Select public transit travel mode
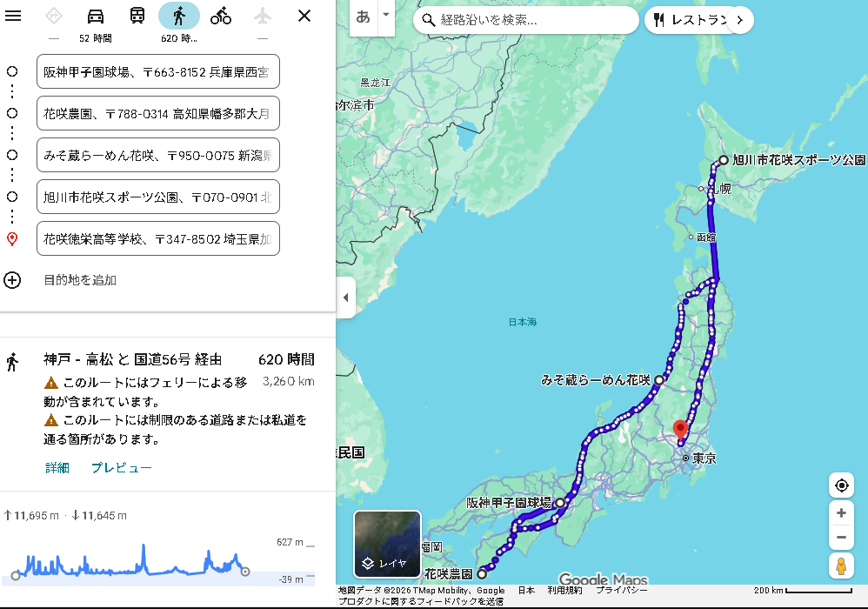Viewport: 868px width, 609px height. tap(137, 16)
